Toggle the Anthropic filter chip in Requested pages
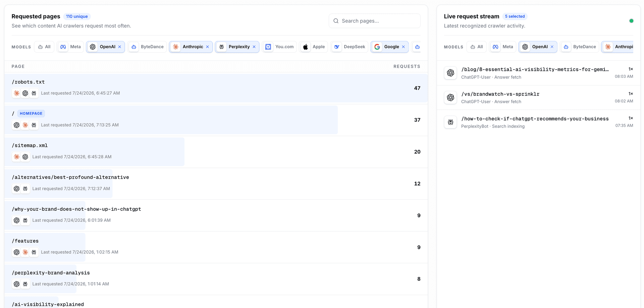 pos(191,47)
